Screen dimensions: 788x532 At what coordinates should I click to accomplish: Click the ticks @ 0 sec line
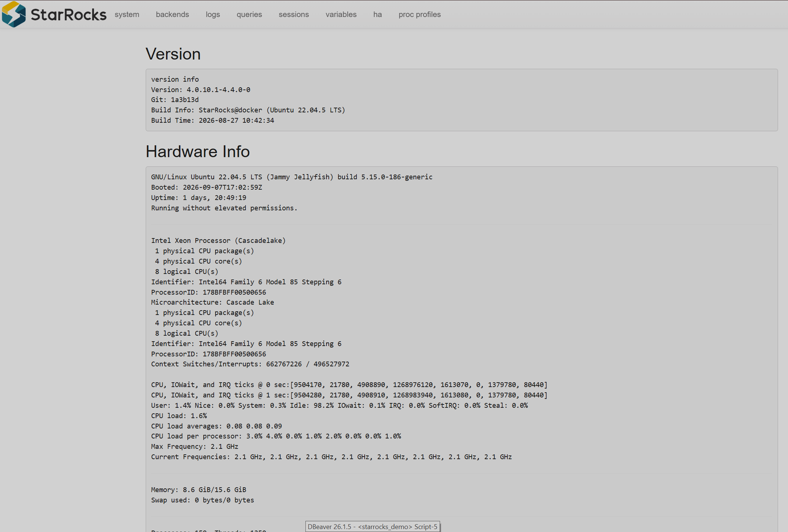[x=349, y=385]
